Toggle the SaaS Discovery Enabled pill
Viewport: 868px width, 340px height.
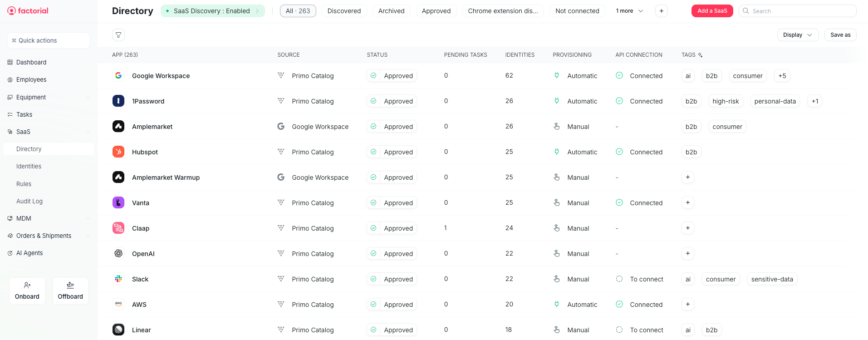click(x=212, y=11)
